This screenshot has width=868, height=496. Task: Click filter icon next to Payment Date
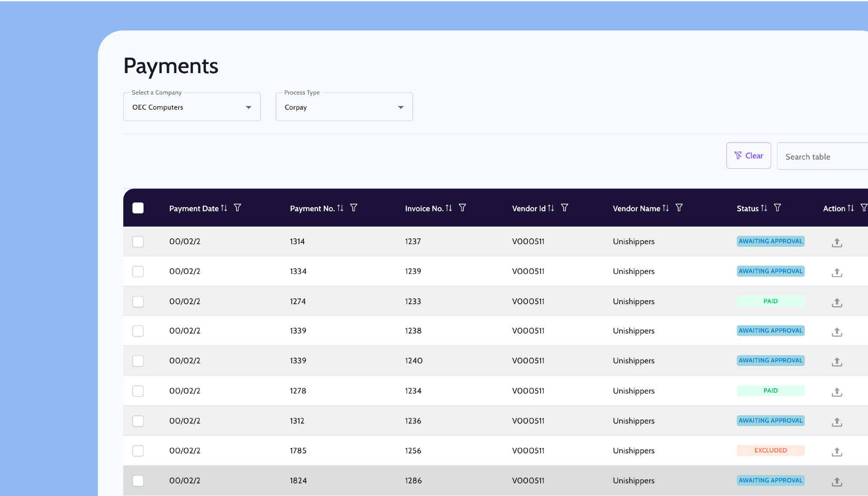pyautogui.click(x=238, y=208)
